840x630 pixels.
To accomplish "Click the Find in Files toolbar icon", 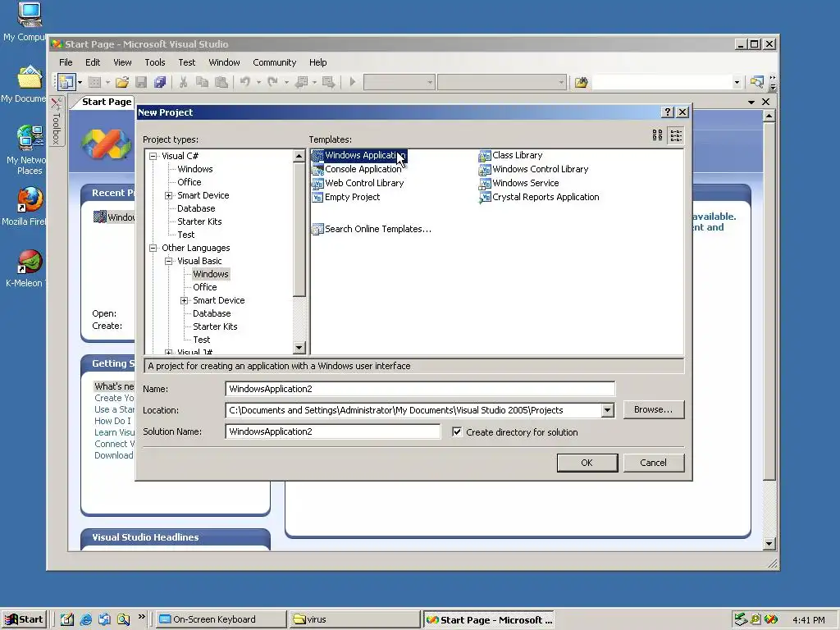I will [x=582, y=82].
